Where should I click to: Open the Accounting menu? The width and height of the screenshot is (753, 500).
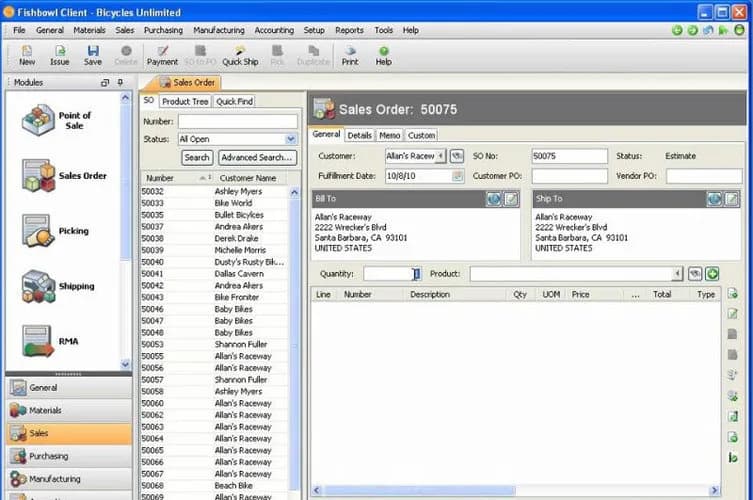pyautogui.click(x=274, y=30)
